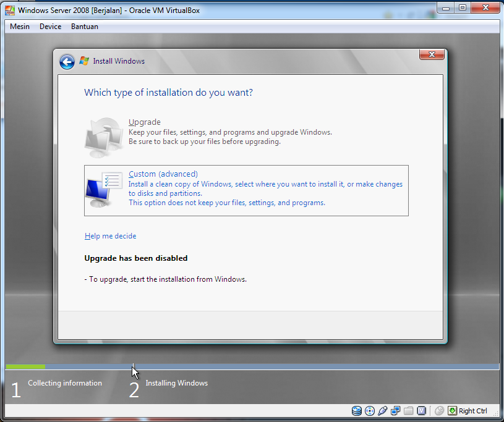
Task: Click the Installing Windows step label
Action: [x=176, y=383]
